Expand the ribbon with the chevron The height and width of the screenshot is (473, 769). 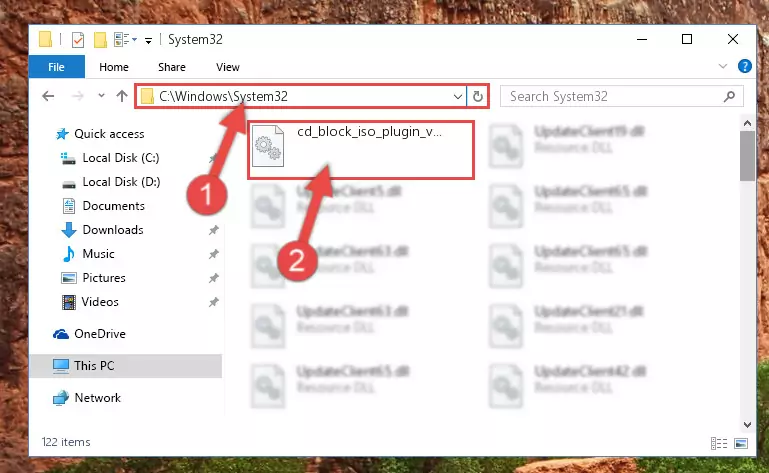[722, 66]
